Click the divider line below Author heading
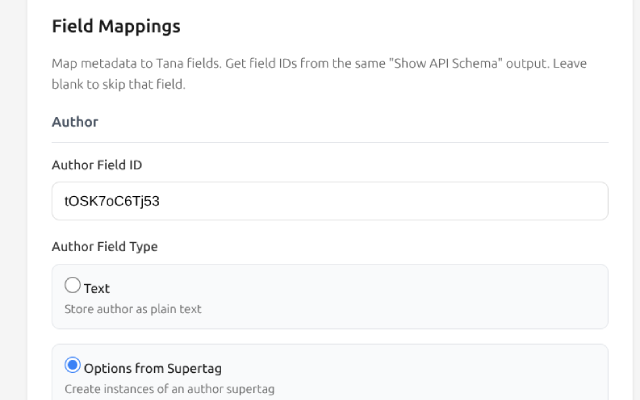The width and height of the screenshot is (640, 400). (330, 142)
